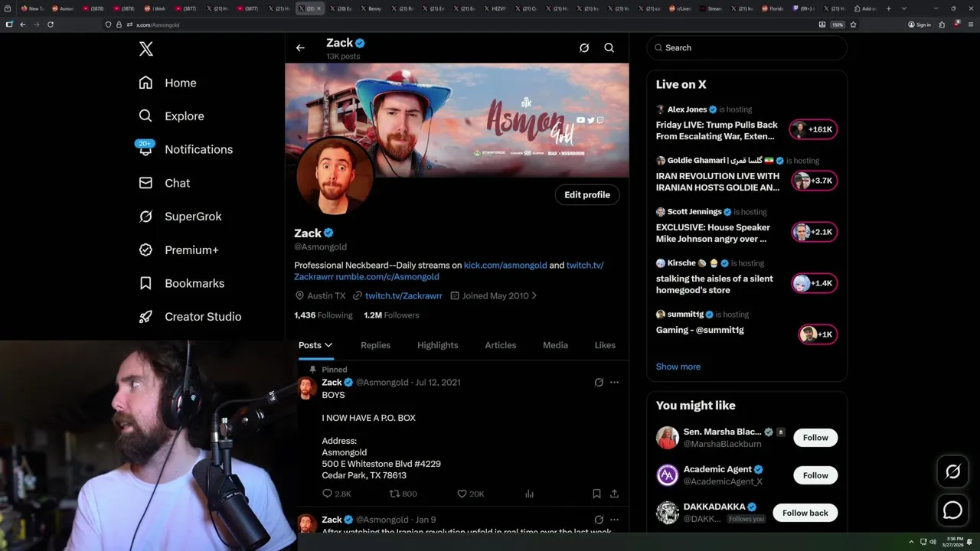980x551 pixels.
Task: Open Bookmarks in the sidebar
Action: [181, 283]
